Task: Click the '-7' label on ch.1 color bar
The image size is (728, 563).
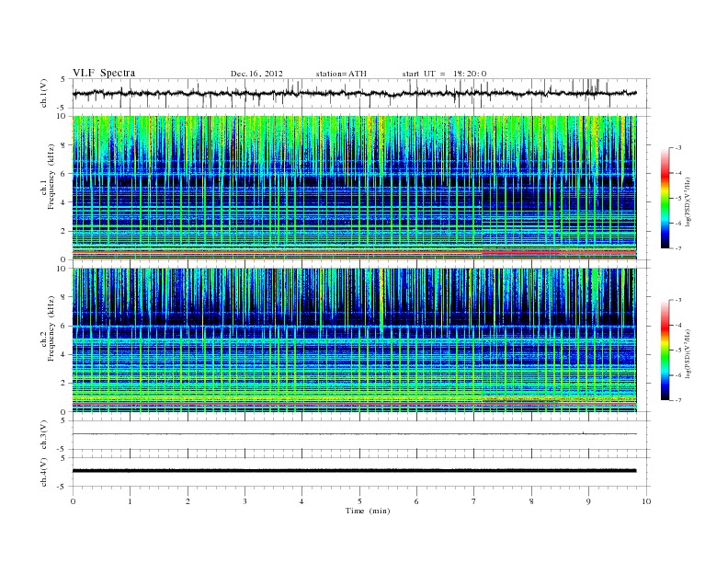Action: [x=677, y=248]
